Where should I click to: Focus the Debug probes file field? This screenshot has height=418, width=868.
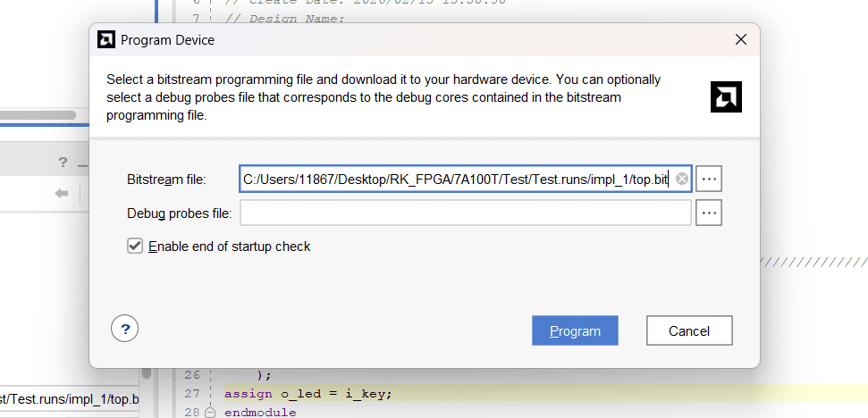point(465,213)
